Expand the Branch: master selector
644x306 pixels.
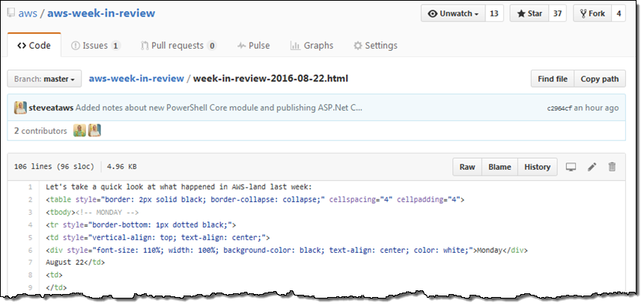click(44, 79)
